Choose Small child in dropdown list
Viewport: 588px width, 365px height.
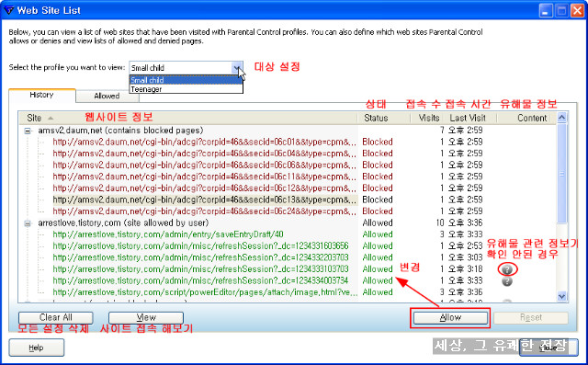(x=186, y=80)
